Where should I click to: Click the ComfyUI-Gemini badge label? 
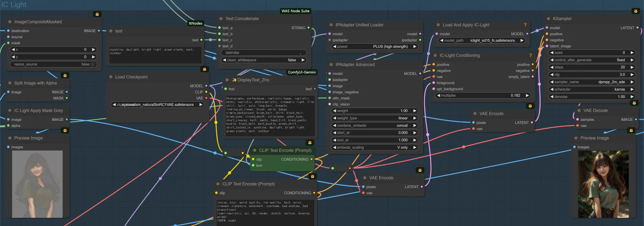click(x=302, y=72)
